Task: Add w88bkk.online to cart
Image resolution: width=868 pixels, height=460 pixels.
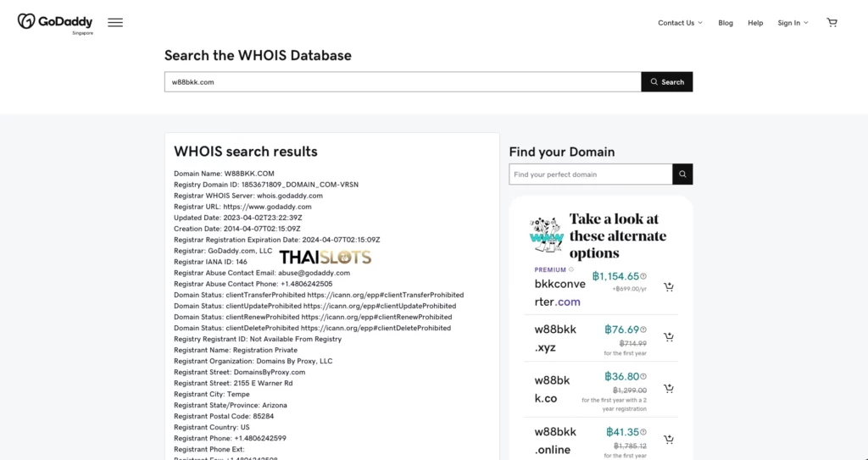Action: tap(669, 440)
